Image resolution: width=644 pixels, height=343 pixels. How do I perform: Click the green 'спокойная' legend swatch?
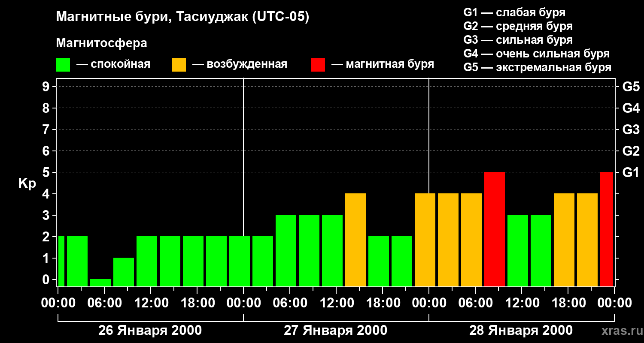pyautogui.click(x=63, y=65)
